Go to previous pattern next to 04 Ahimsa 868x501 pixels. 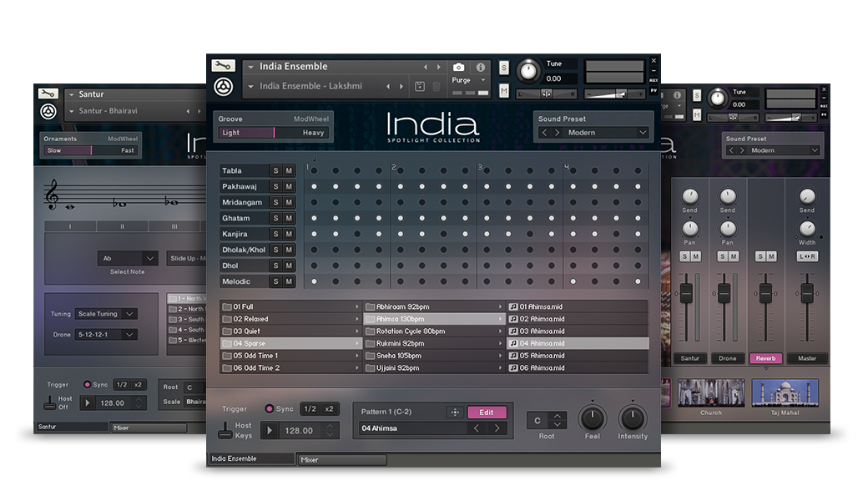[x=476, y=428]
